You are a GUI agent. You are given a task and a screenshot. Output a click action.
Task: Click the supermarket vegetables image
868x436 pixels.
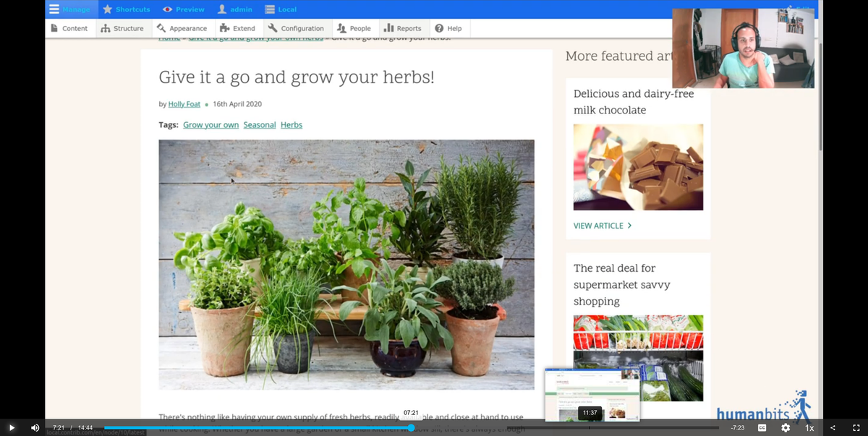(638, 358)
